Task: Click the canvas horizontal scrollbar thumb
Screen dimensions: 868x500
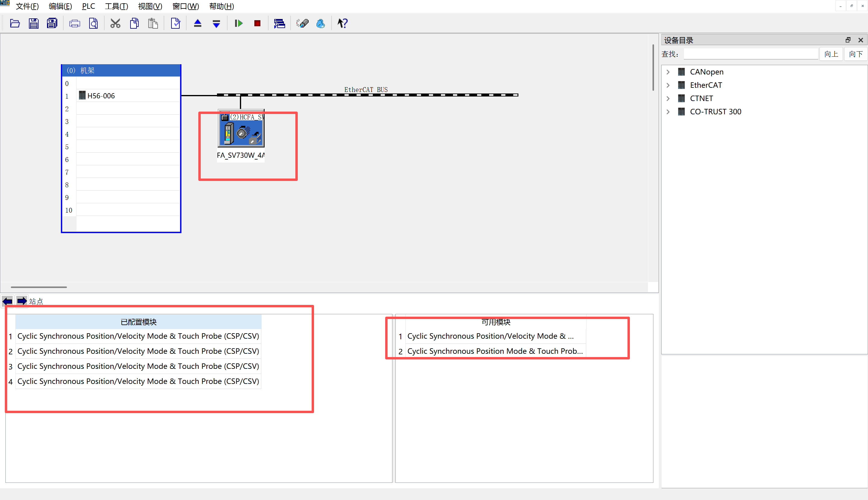Action: [x=39, y=287]
